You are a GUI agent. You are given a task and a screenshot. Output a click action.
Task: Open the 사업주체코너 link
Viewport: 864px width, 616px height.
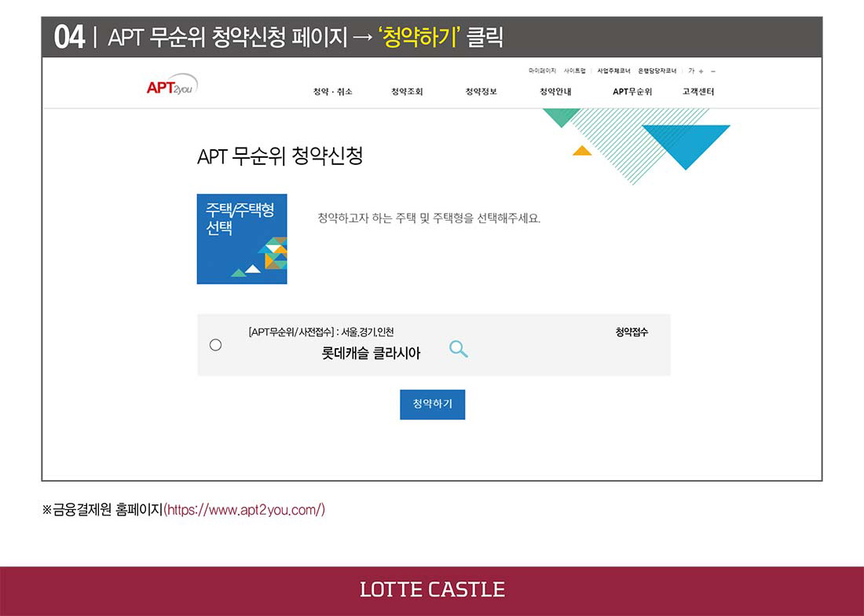613,71
